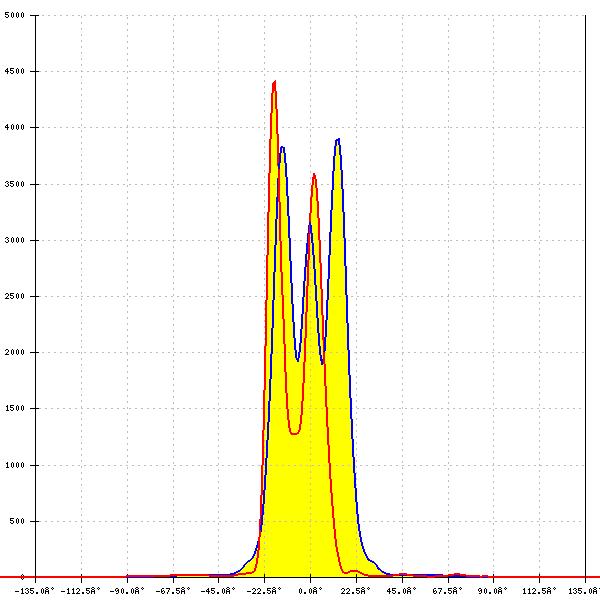Click the red curve's tallest peak

point(274,82)
